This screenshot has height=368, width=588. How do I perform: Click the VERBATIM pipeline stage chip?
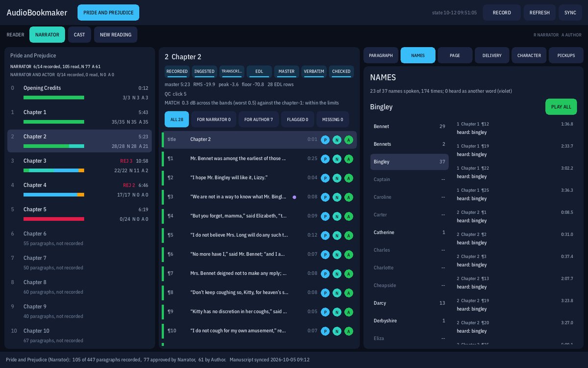coord(314,72)
